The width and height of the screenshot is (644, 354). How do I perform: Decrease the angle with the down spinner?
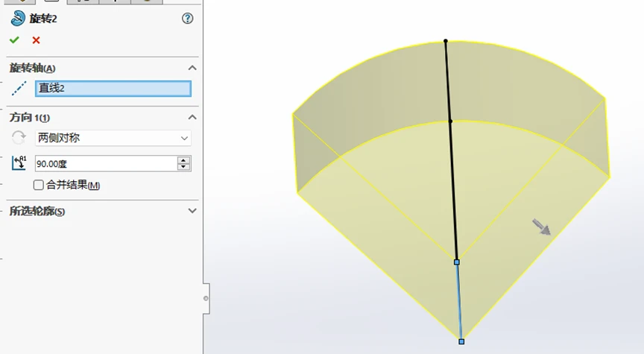click(x=184, y=167)
